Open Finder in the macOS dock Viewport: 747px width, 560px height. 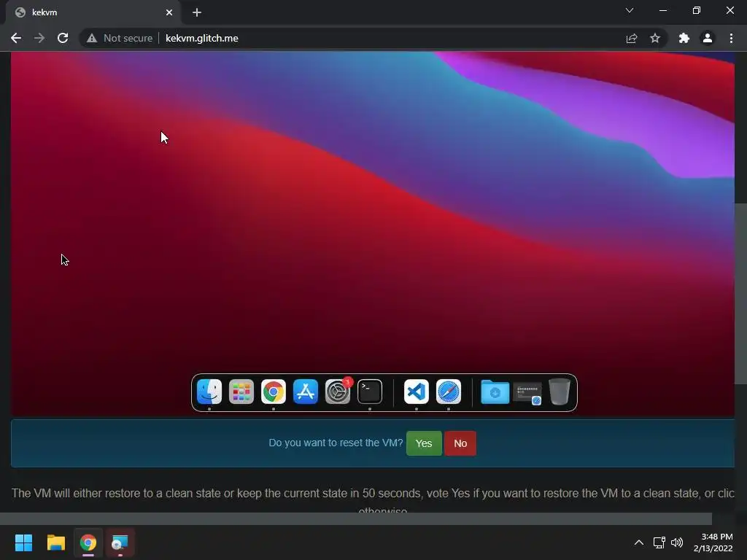coord(209,392)
